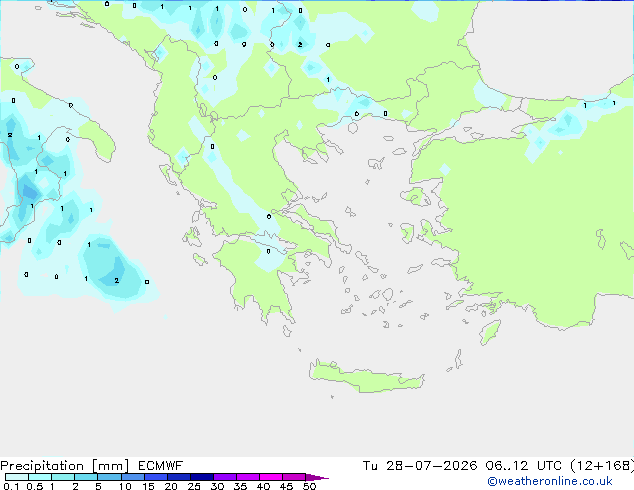Click the '15' legend value

coord(148,486)
